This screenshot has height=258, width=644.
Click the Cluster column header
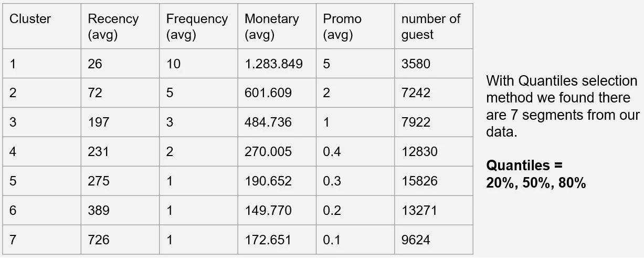click(30, 19)
